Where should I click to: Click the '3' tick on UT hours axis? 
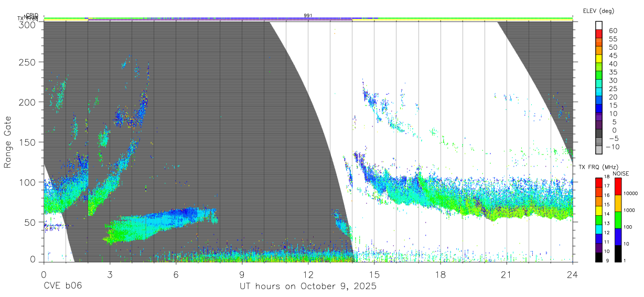(110, 274)
